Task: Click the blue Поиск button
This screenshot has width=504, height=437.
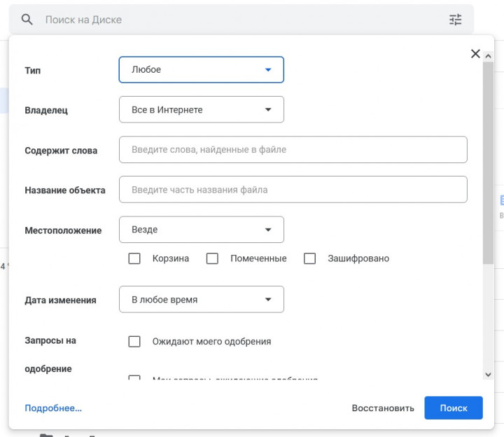Action: [454, 408]
